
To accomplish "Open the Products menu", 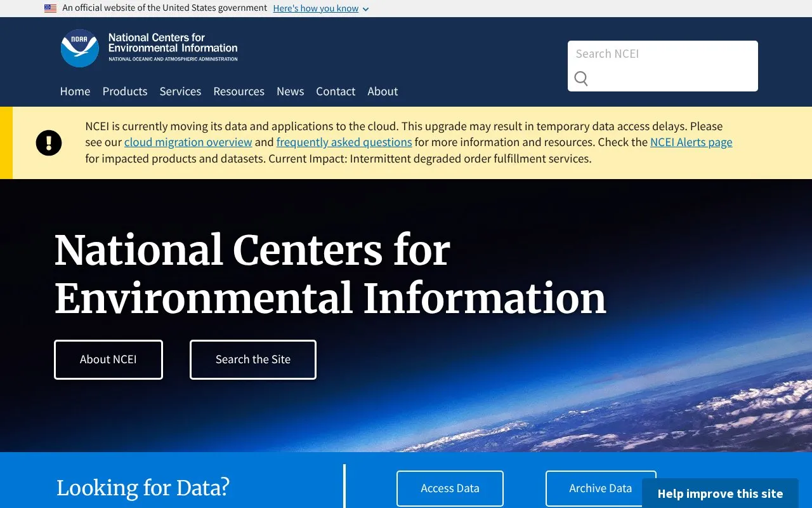I will 125,91.
